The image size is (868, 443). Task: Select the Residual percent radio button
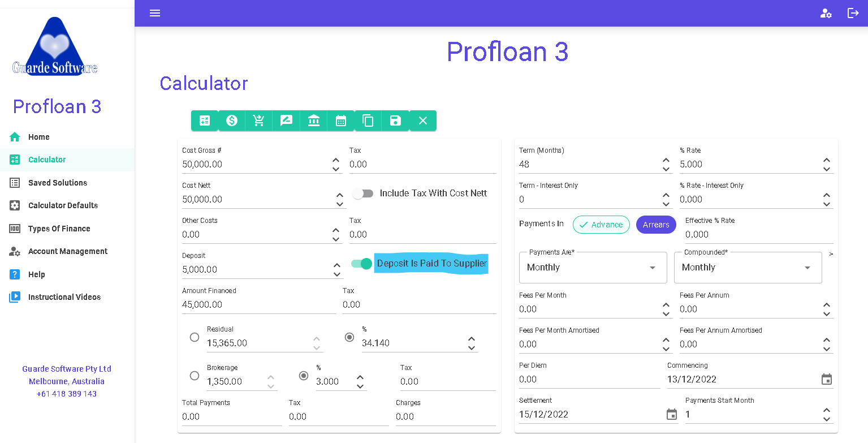click(349, 337)
